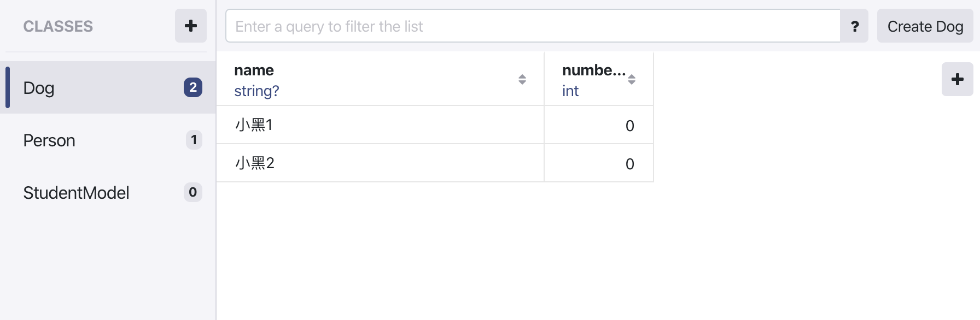Click the name column header
The image size is (980, 320).
pos(380,79)
